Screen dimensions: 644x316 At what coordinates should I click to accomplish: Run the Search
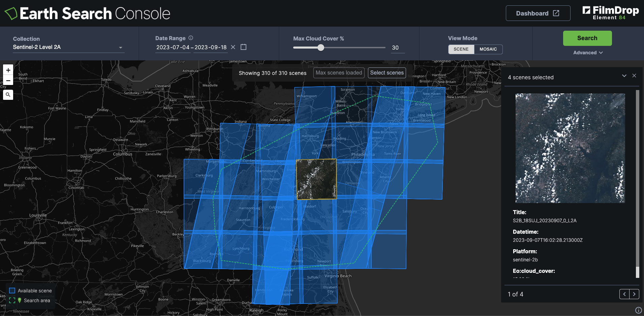click(x=587, y=38)
